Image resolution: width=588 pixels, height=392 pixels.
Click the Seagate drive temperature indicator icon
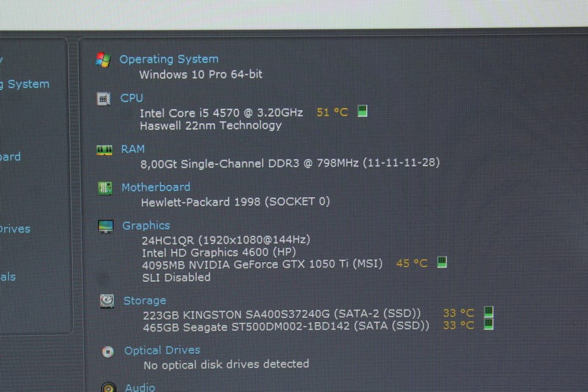coord(488,324)
